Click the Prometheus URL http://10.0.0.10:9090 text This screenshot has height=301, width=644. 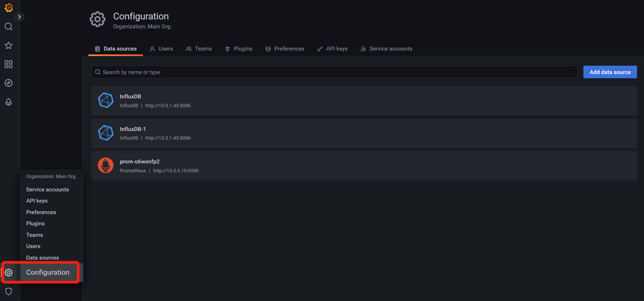176,171
